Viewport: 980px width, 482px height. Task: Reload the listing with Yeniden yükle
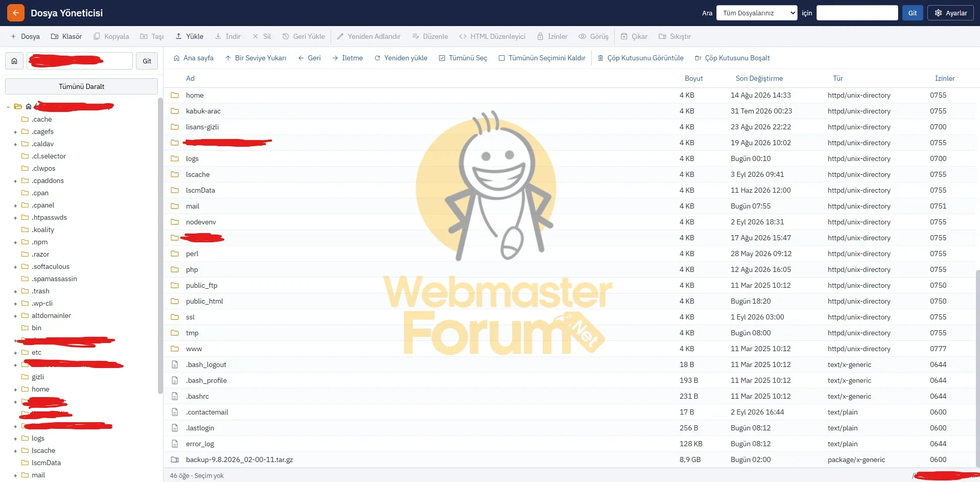tap(401, 58)
